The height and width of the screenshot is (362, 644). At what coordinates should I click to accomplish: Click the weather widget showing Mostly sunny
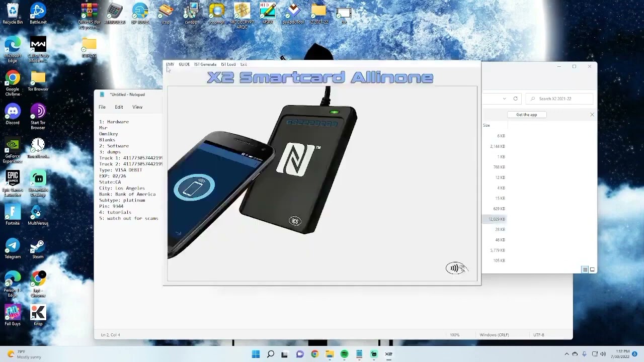[x=25, y=354]
